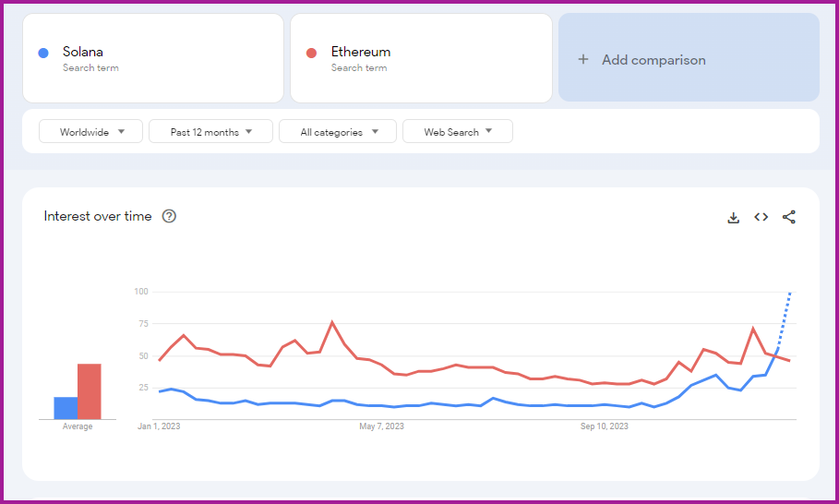Click the Sep 10, 2023 axis label
839x504 pixels.
(x=605, y=426)
